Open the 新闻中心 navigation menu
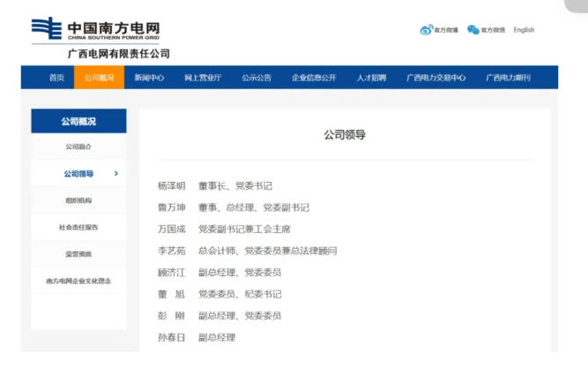The width and height of the screenshot is (588, 390). pos(149,78)
